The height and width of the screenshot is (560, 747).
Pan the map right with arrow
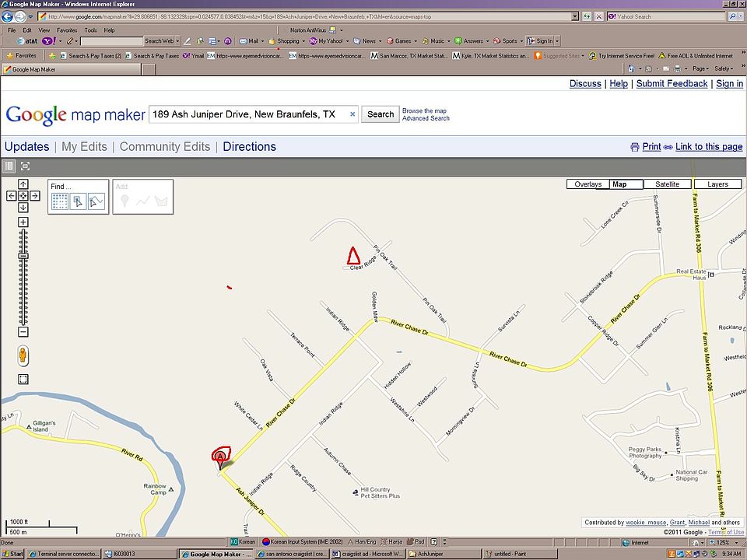pyautogui.click(x=35, y=196)
